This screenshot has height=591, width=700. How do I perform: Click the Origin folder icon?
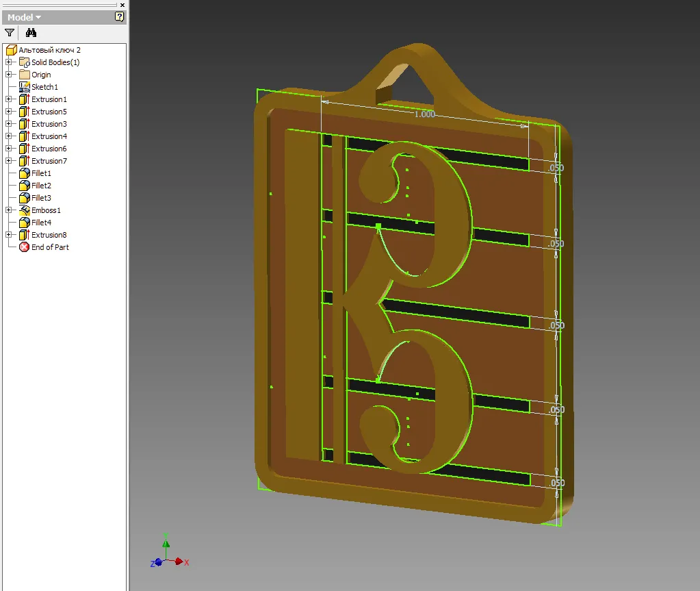(25, 75)
